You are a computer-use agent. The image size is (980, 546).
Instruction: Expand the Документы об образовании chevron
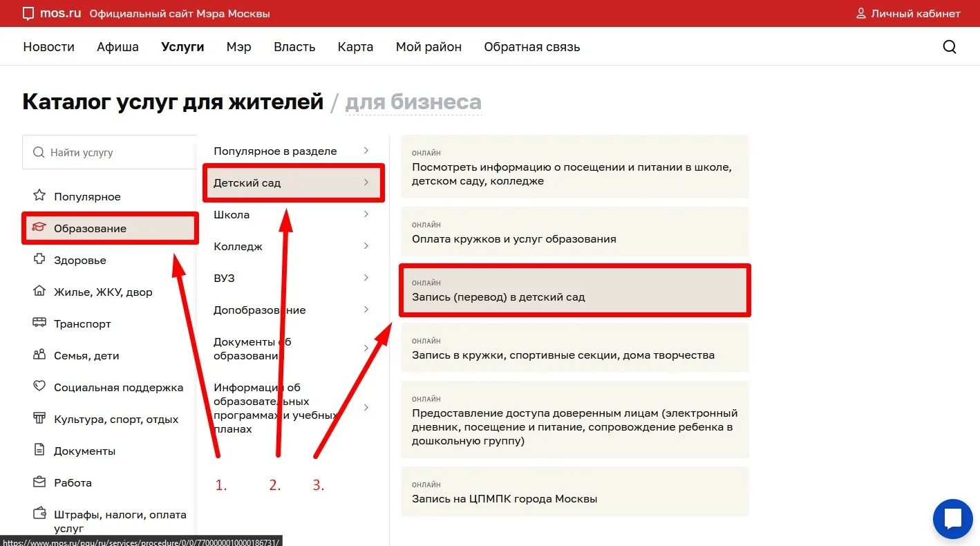tap(366, 348)
